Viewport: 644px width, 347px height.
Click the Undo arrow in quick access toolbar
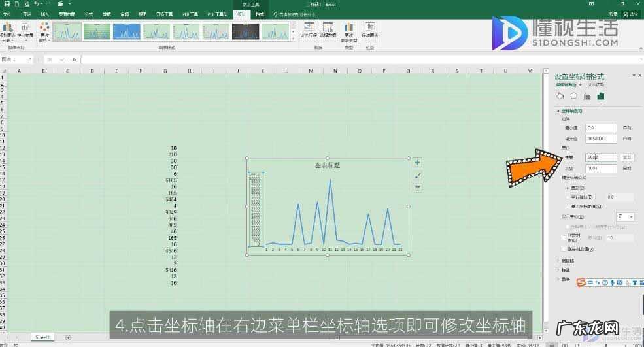37,4
